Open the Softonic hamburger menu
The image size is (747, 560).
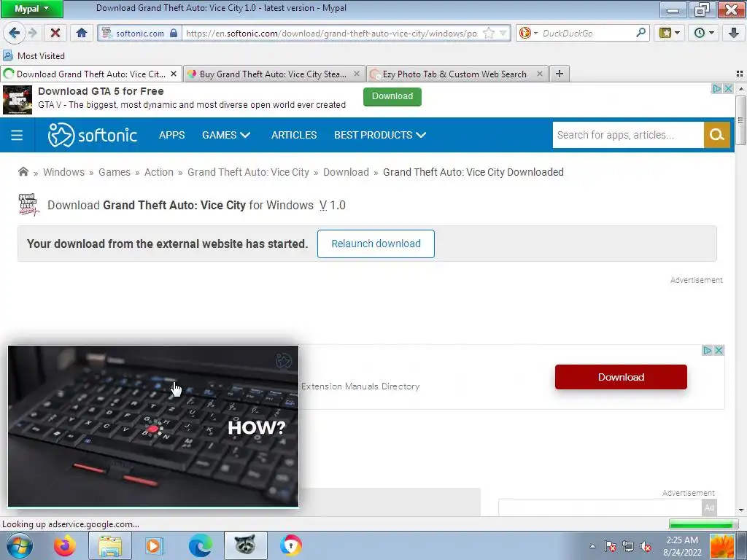[x=17, y=135]
